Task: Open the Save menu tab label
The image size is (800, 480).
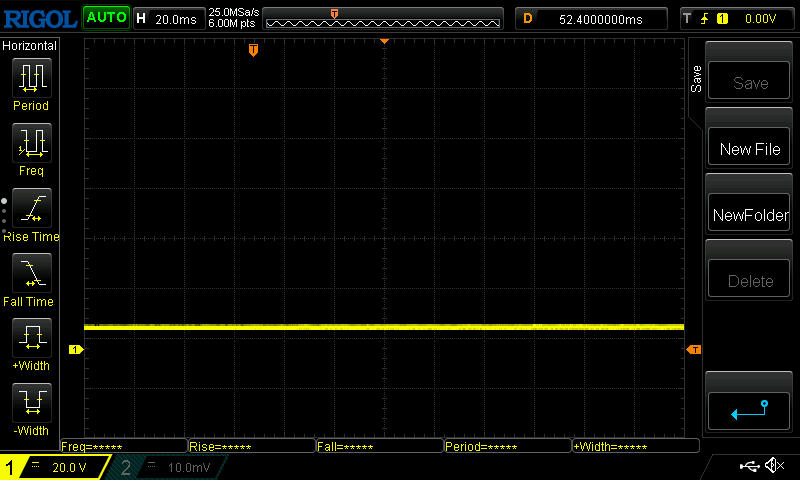Action: tap(696, 79)
